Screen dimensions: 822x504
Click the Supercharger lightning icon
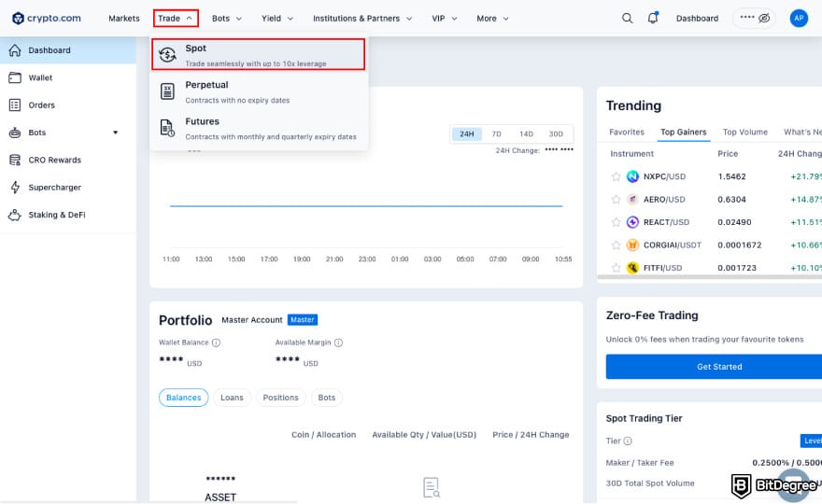click(x=15, y=187)
